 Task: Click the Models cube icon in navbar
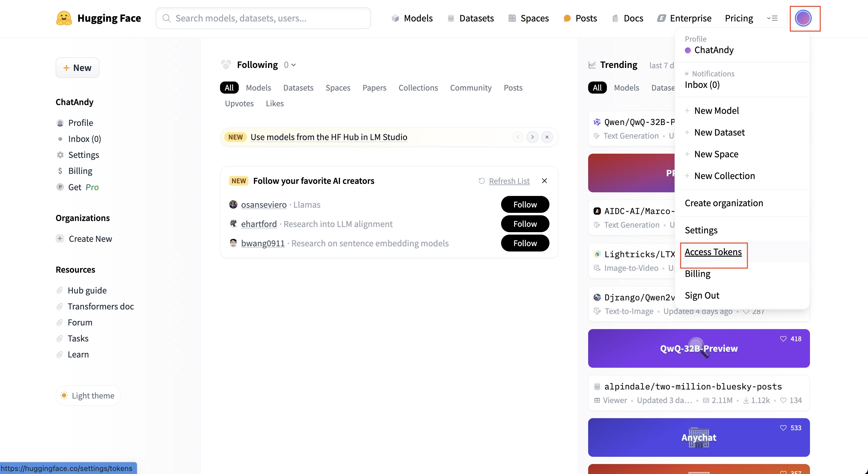(x=395, y=18)
